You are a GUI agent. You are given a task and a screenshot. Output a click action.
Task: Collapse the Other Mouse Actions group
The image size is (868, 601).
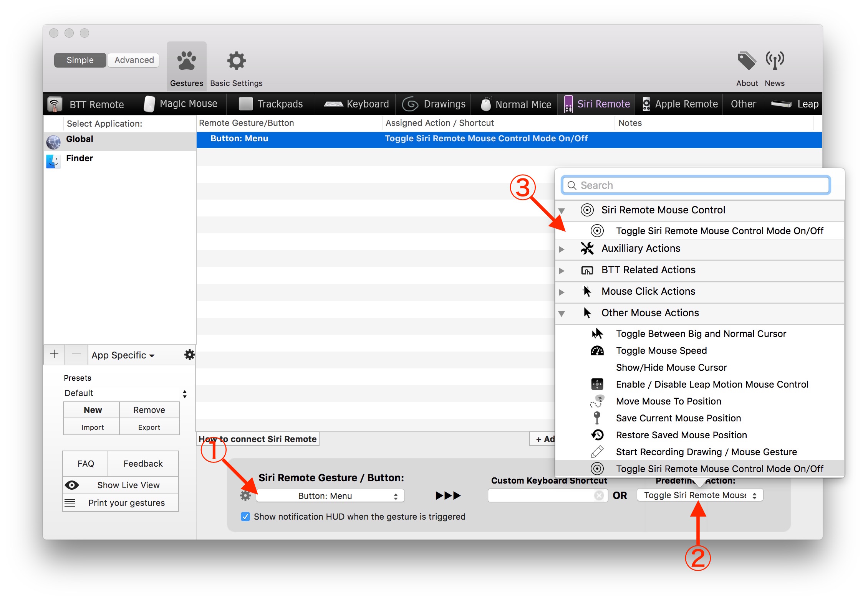point(562,314)
